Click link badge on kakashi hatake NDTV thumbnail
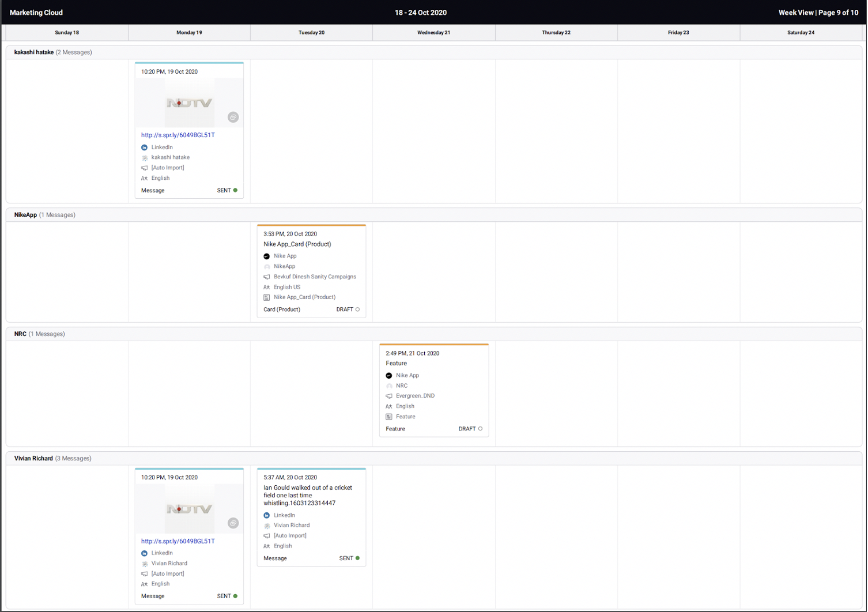Image resolution: width=868 pixels, height=612 pixels. (x=233, y=117)
